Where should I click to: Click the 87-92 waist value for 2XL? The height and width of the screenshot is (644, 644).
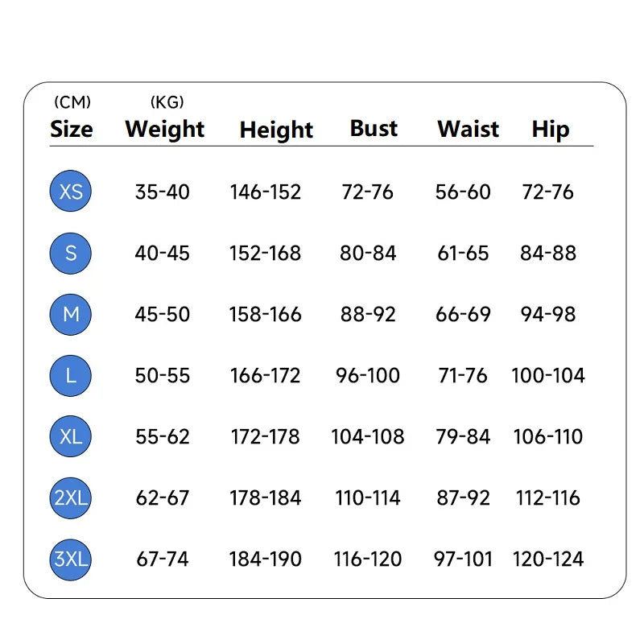point(464,497)
